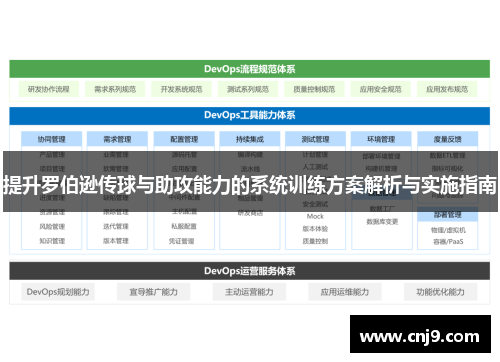Select the '宣导推广能力' box
500x362 pixels.
pos(154,292)
